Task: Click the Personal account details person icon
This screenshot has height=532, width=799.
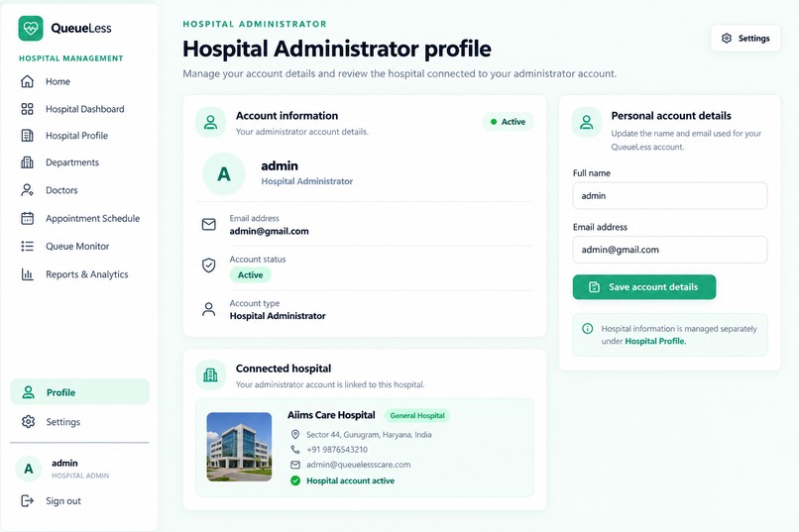Action: tap(587, 122)
